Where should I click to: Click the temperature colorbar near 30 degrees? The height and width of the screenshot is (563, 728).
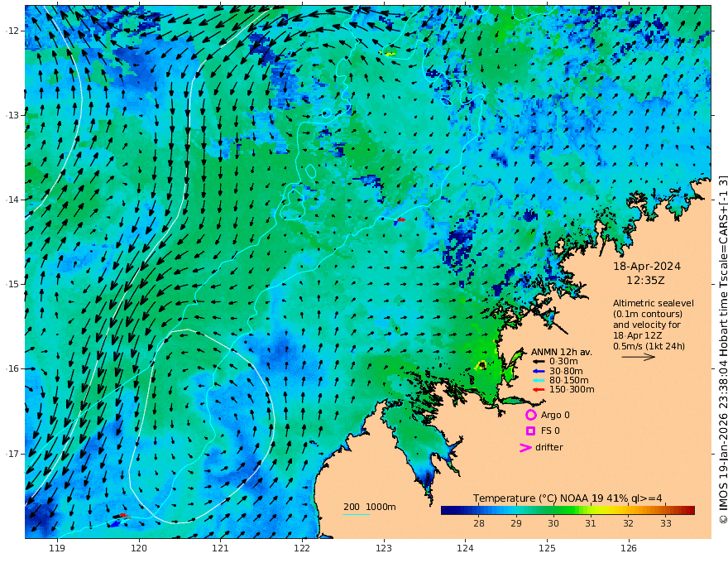(x=553, y=510)
